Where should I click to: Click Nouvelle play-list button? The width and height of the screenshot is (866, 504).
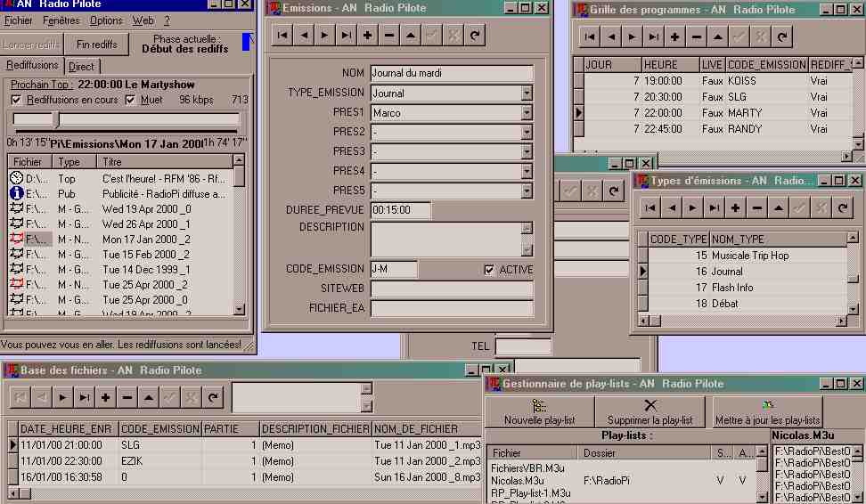coord(540,411)
